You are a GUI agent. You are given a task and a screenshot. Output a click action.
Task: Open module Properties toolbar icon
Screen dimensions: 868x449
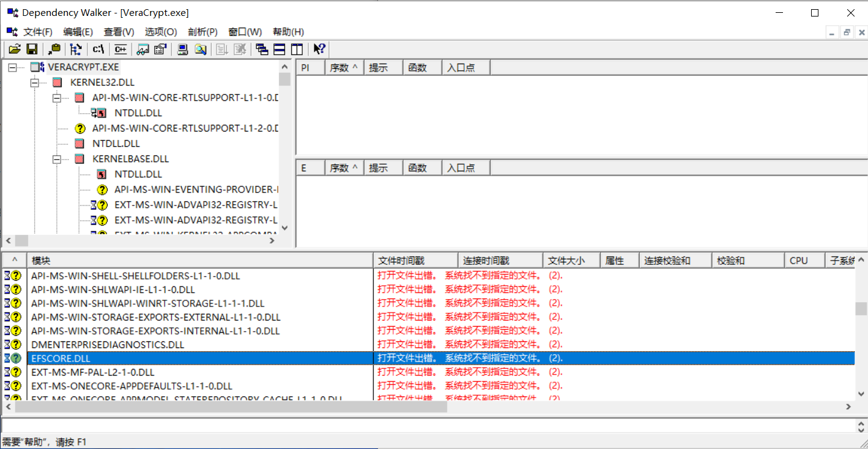[160, 50]
